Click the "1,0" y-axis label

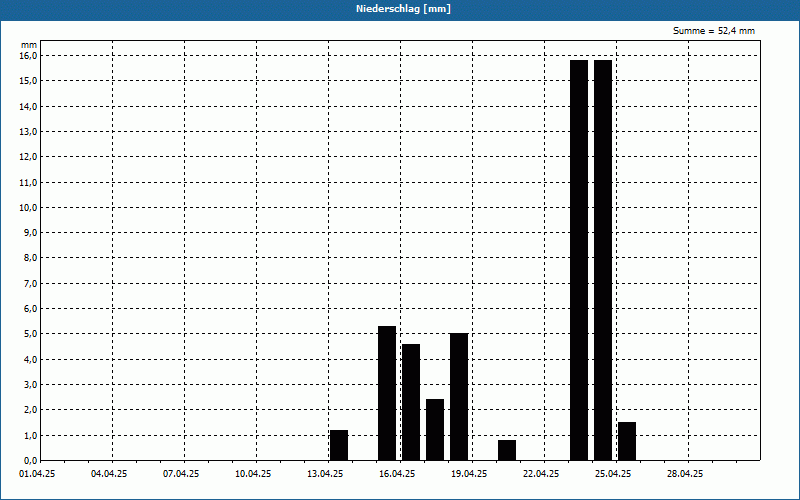pos(31,435)
